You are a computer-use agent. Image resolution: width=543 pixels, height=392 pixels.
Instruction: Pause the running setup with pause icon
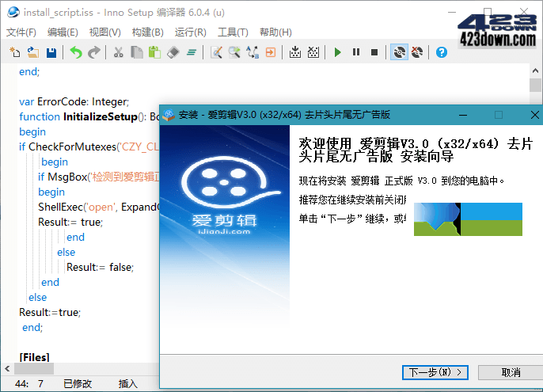356,52
